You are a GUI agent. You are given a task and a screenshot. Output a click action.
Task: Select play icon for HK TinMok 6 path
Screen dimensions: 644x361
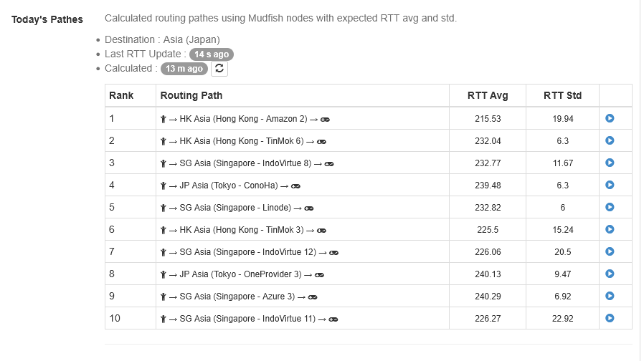(x=610, y=141)
